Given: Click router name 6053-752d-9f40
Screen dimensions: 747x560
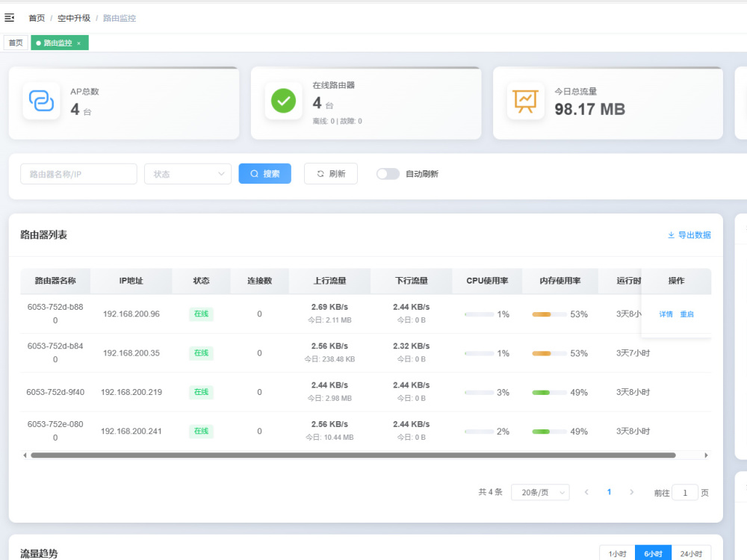Looking at the screenshot, I should (55, 392).
